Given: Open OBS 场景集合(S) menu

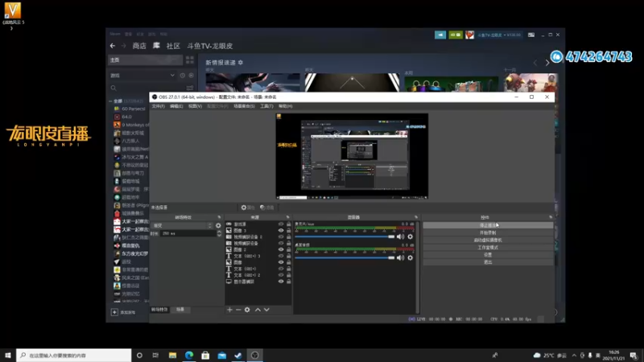Looking at the screenshot, I should click(244, 106).
